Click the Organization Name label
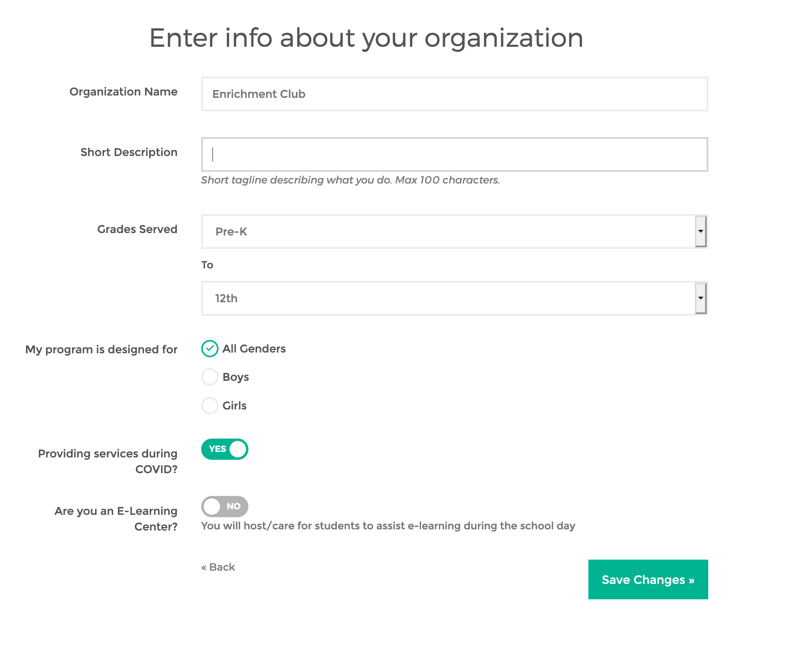 [123, 92]
